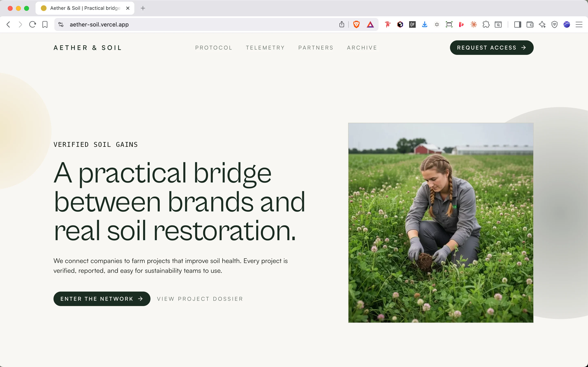Open the Extensions puzzle icon
This screenshot has height=367, width=588.
486,24
